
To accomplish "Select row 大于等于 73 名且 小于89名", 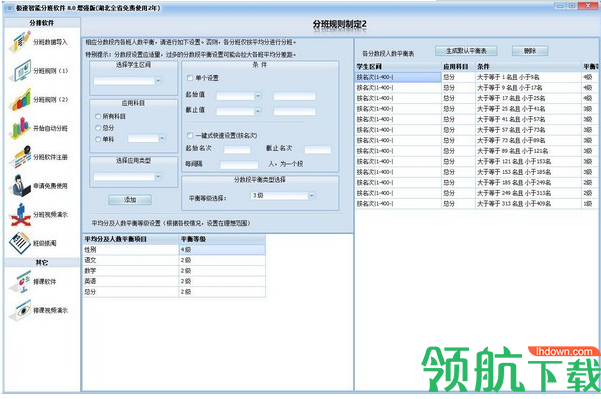I will click(x=475, y=140).
